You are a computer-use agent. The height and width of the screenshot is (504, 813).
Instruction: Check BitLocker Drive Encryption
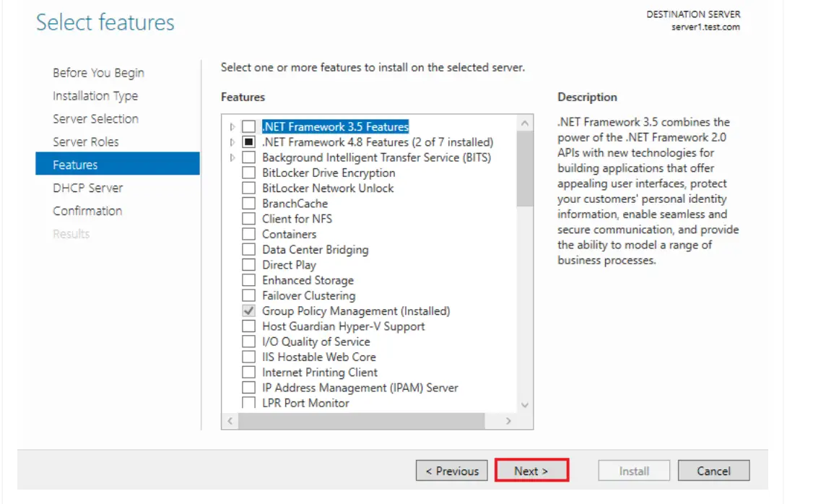click(x=249, y=173)
